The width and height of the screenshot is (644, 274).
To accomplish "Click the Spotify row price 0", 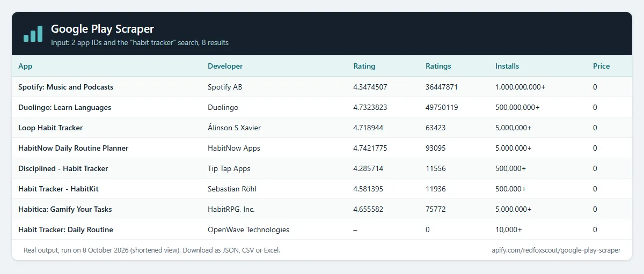I will pos(595,87).
